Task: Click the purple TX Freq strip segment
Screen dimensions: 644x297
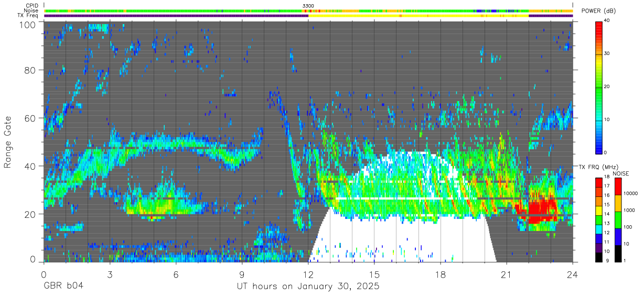Action: pos(176,16)
